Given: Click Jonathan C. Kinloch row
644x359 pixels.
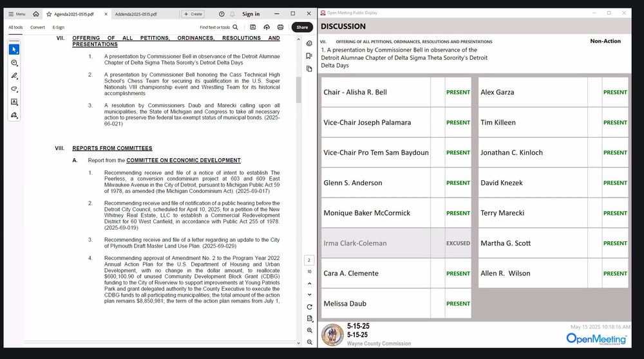Looking at the screenshot, I should (x=553, y=152).
